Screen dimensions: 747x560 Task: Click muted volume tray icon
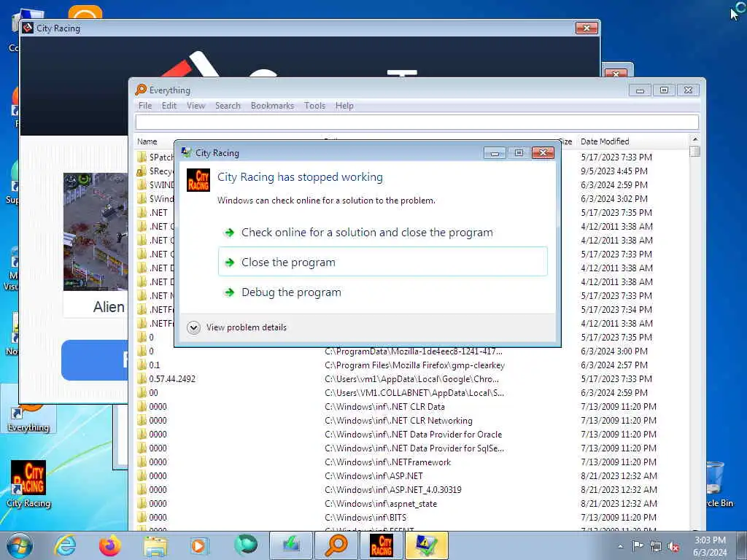(673, 547)
